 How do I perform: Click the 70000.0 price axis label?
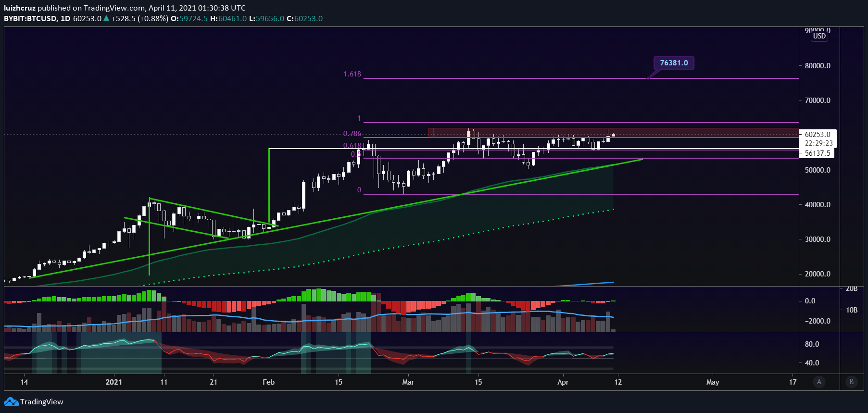coord(818,100)
